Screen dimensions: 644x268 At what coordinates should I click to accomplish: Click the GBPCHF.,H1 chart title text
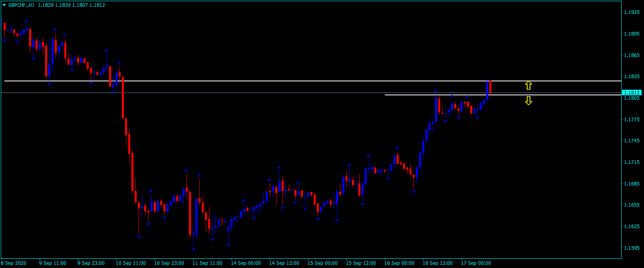(22, 5)
